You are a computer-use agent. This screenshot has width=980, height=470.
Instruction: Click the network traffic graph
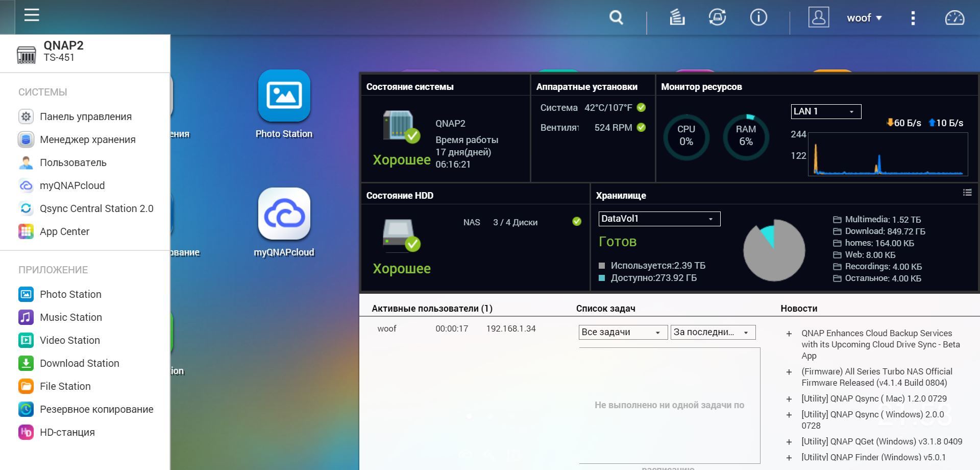tap(888, 154)
